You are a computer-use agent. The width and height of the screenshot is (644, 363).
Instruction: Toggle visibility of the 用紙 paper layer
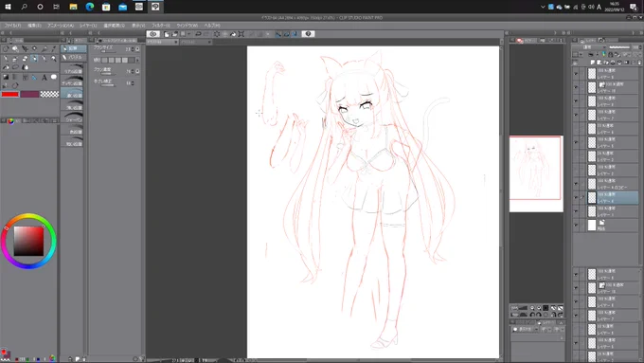576,226
